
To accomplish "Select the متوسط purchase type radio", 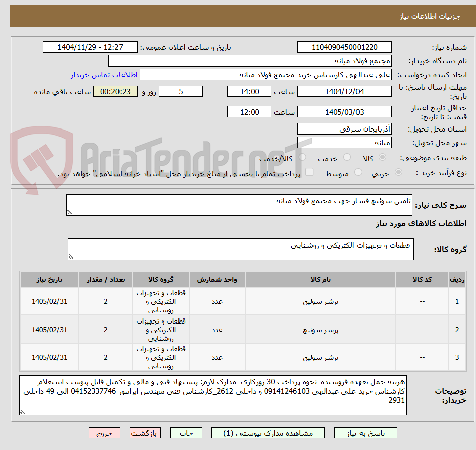I will pyautogui.click(x=358, y=172).
